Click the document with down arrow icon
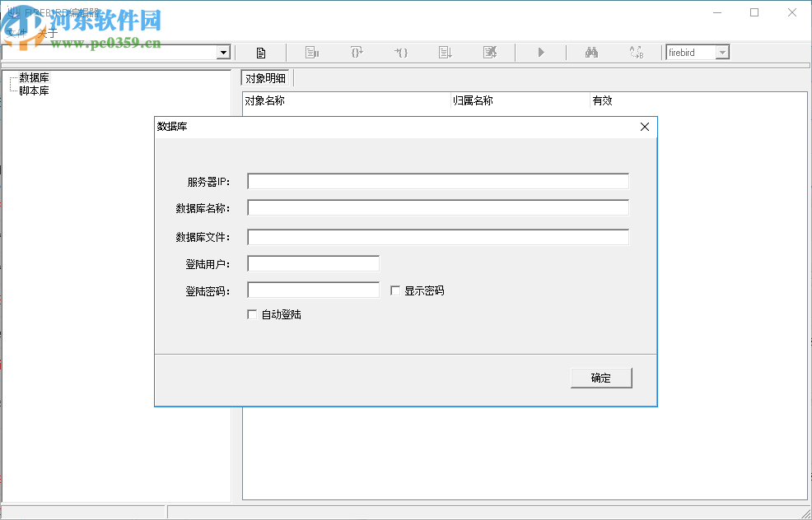This screenshot has height=520, width=812. coord(446,53)
